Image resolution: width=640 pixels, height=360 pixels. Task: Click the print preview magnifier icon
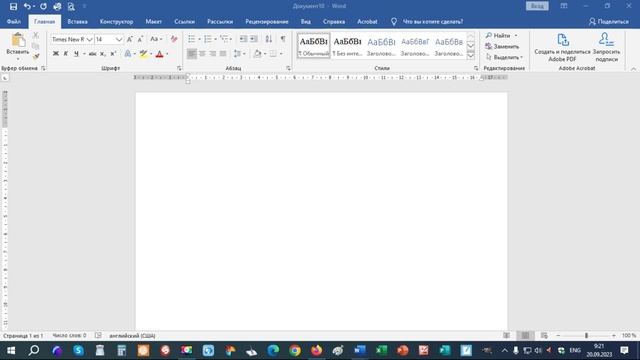click(x=71, y=6)
